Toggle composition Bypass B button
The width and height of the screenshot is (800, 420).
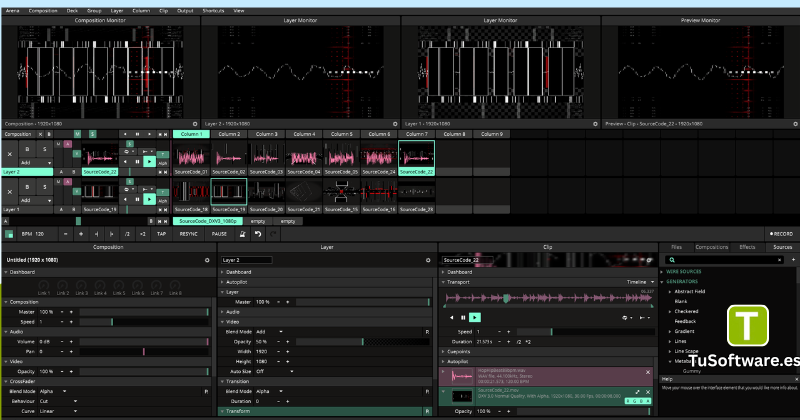click(x=49, y=134)
